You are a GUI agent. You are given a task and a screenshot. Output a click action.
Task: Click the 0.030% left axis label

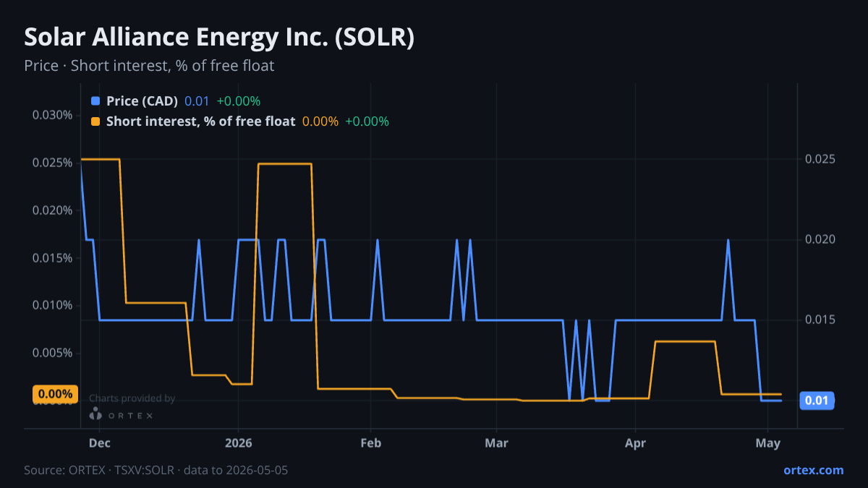(x=53, y=115)
